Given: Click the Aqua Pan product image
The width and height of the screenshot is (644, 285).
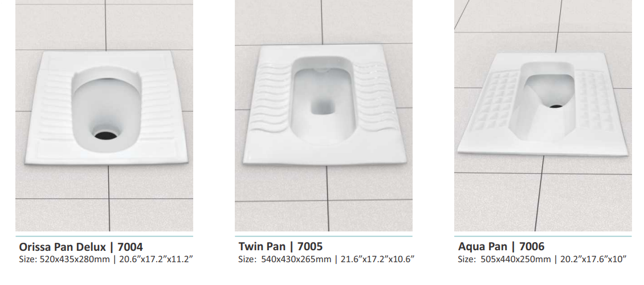Looking at the screenshot, I should coord(543,115).
